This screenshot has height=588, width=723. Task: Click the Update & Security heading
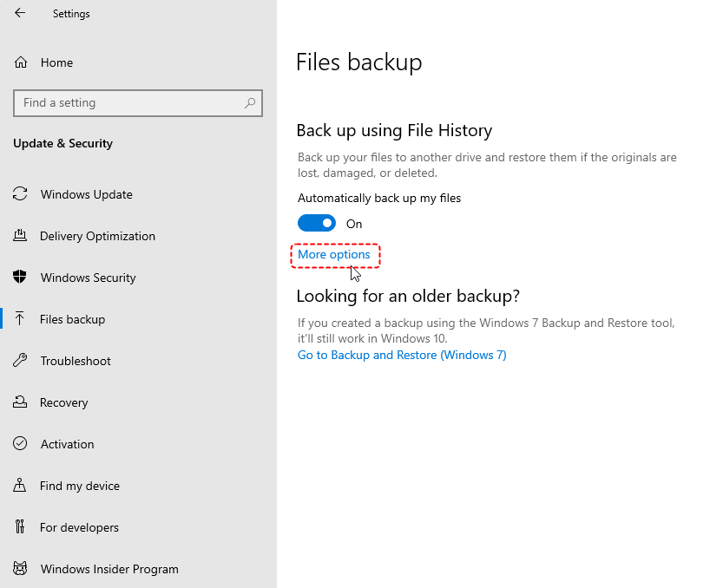62,143
